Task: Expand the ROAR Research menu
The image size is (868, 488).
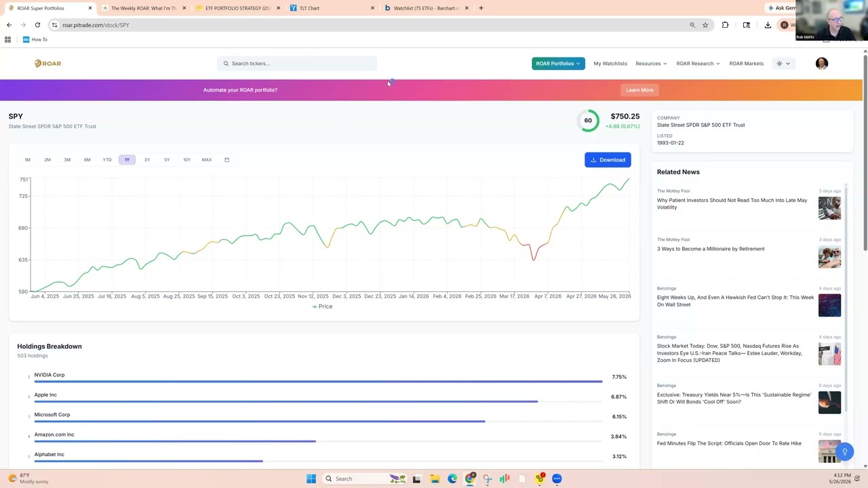Action: (x=698, y=64)
